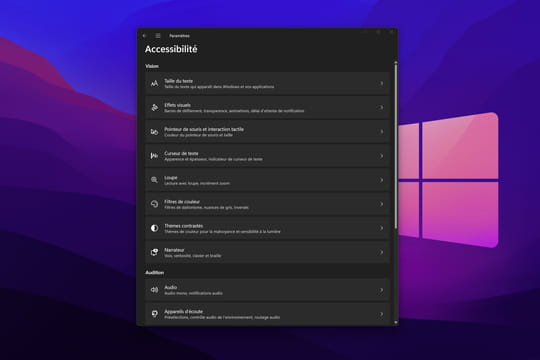
Task: Select the mouse pointer and touch icon
Action: pyautogui.click(x=154, y=132)
